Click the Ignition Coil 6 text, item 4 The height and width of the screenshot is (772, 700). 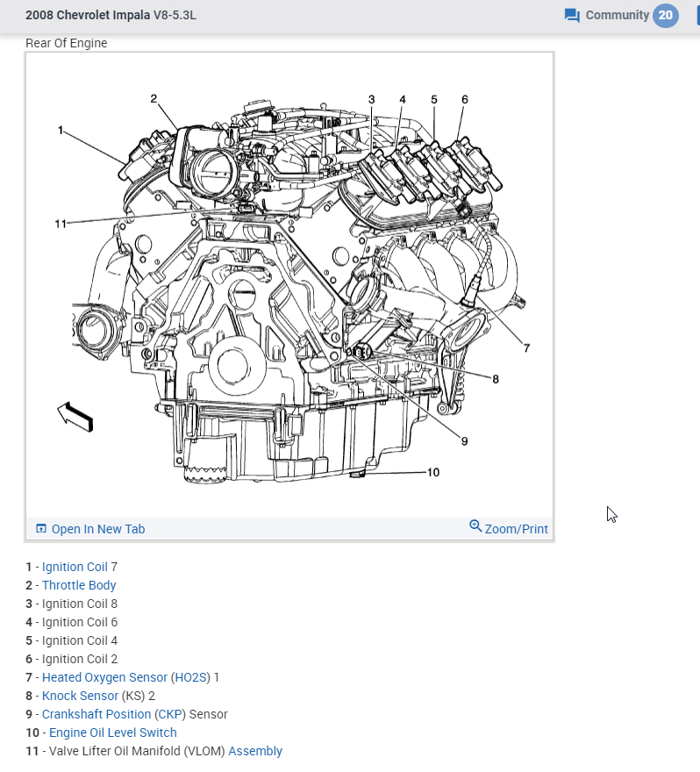pyautogui.click(x=80, y=622)
